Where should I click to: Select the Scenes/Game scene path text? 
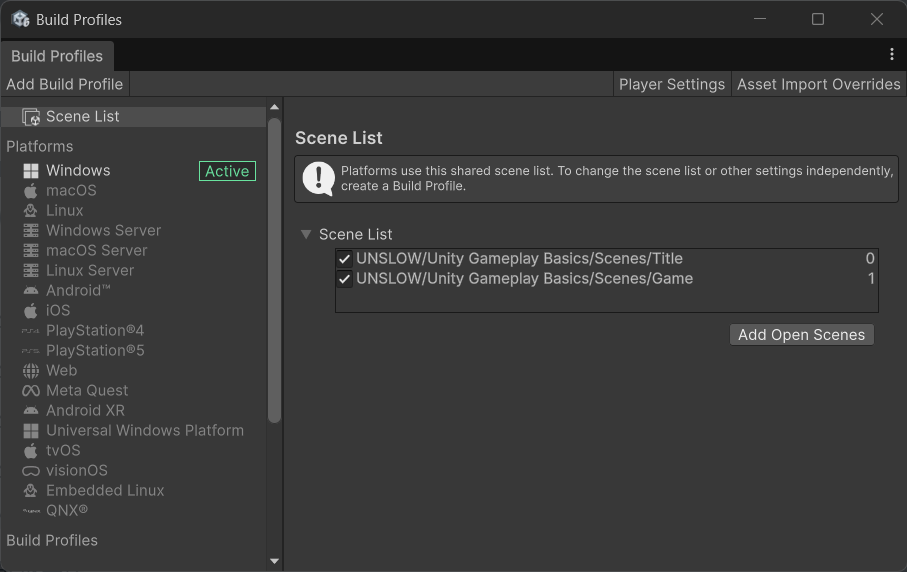[x=525, y=279]
